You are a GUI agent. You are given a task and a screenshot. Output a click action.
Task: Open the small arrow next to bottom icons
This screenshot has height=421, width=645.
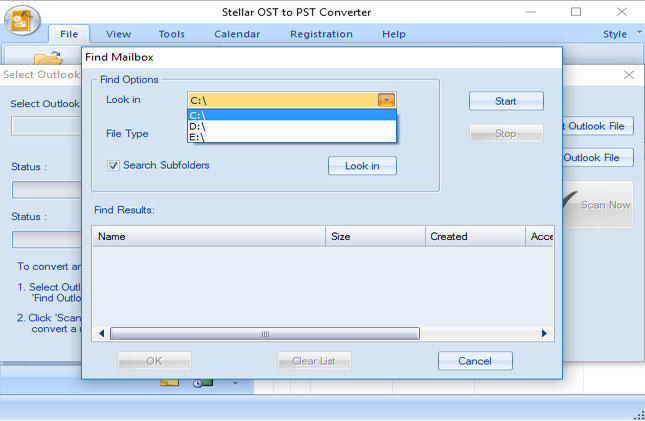coord(235,383)
